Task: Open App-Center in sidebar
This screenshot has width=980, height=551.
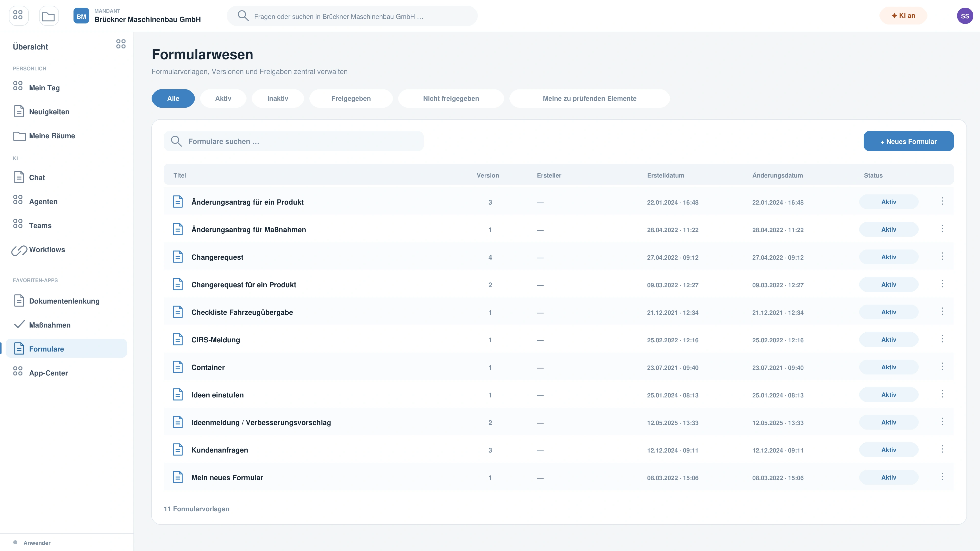Action: pyautogui.click(x=66, y=373)
